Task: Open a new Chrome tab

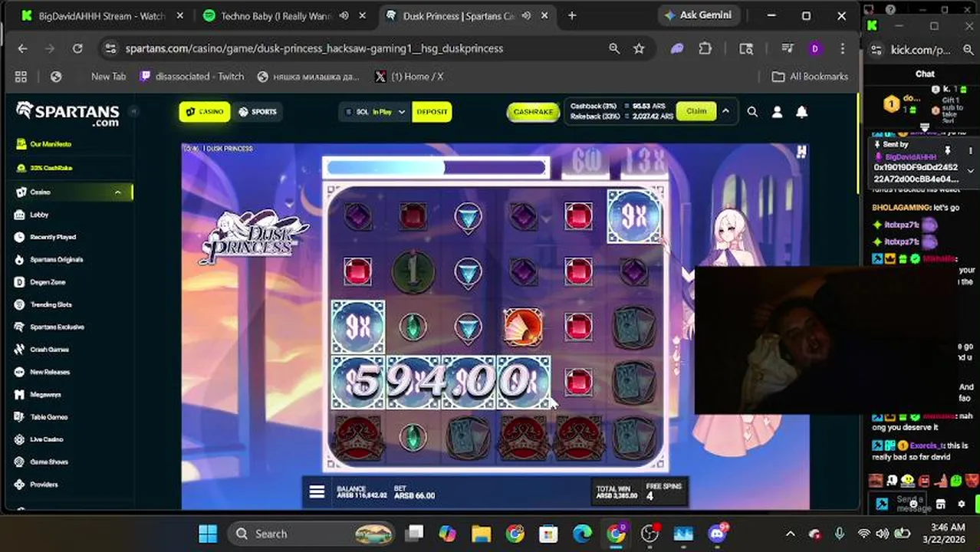Action: (x=572, y=15)
